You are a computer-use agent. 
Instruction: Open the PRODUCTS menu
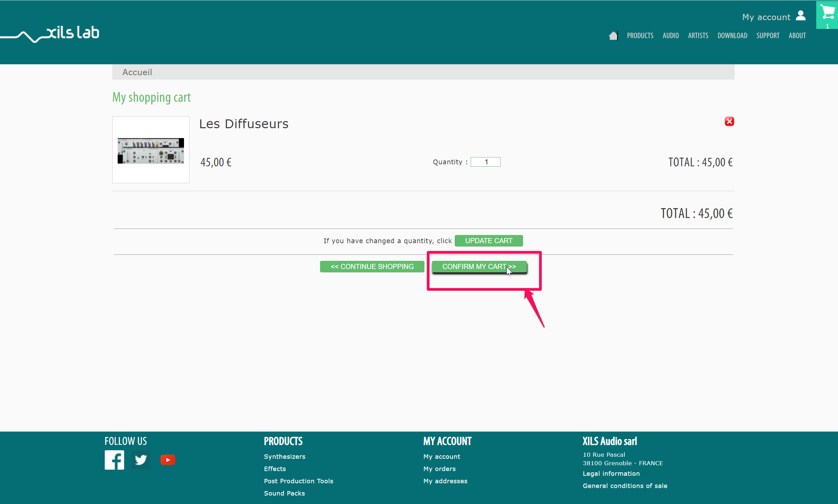(640, 36)
